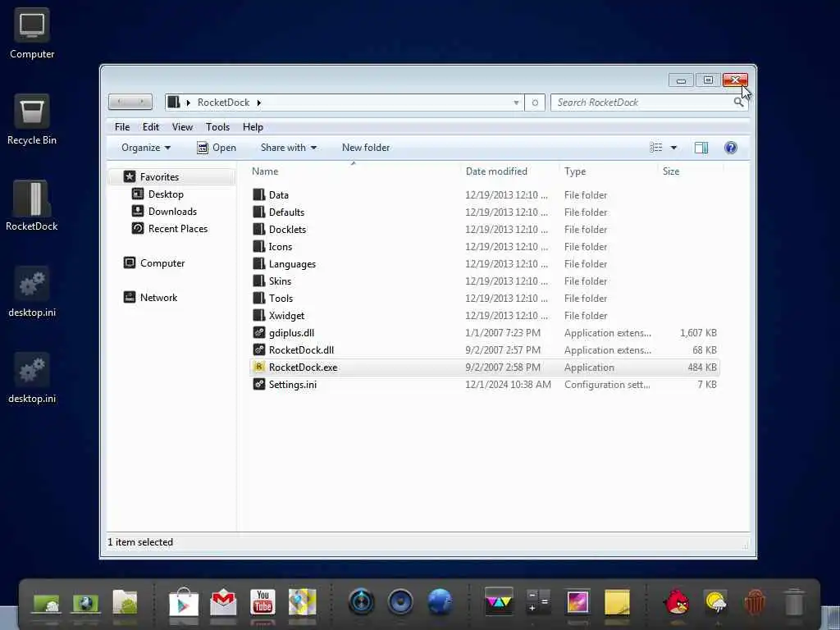840x630 pixels.
Task: Sort by the Type column header
Action: (609, 171)
